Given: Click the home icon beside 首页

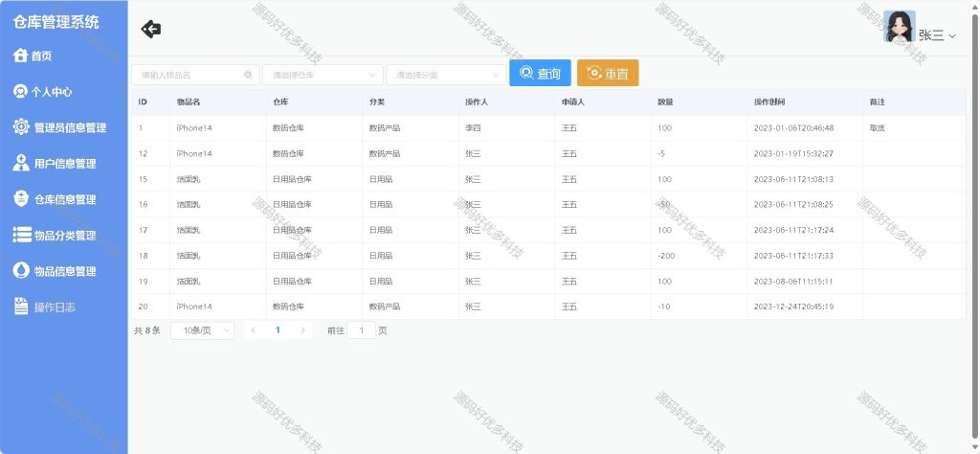Looking at the screenshot, I should point(21,55).
